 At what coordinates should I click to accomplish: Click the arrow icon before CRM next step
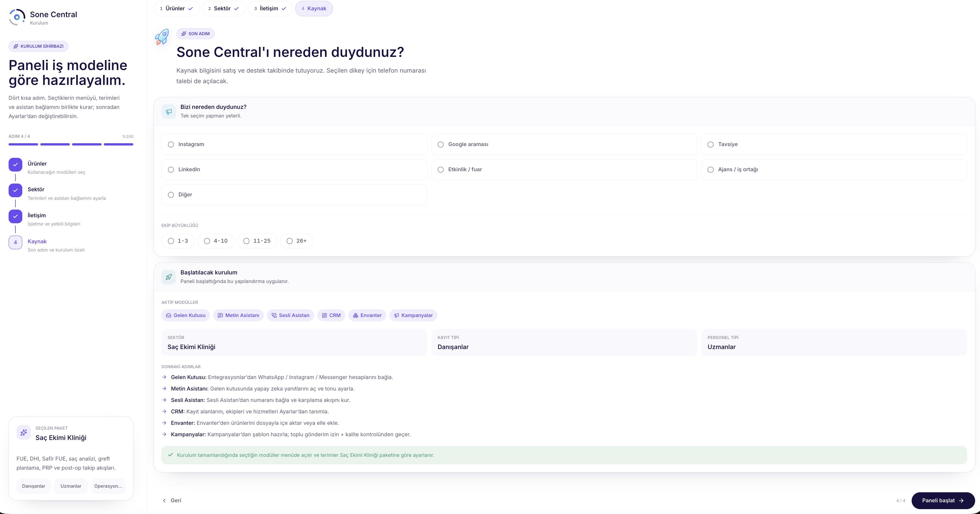pos(164,411)
